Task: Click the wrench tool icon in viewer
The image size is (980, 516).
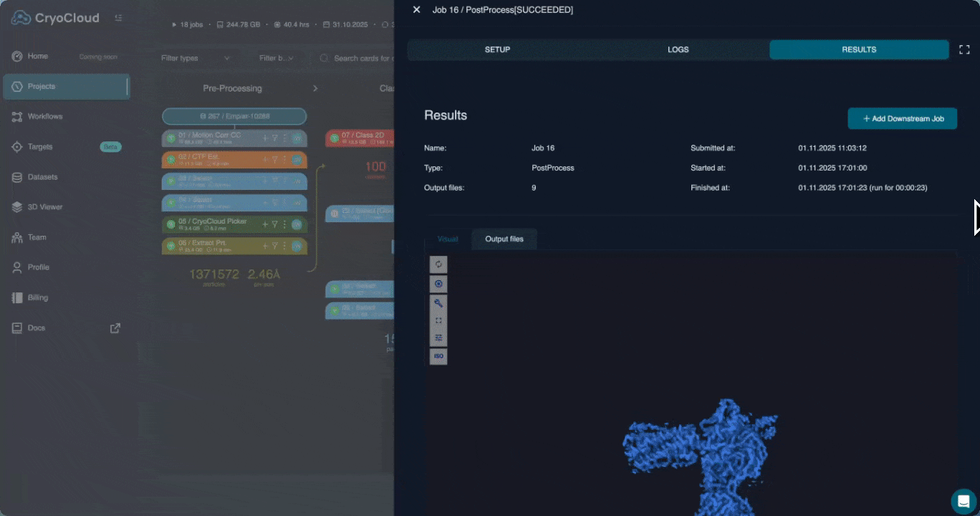Action: [438, 302]
